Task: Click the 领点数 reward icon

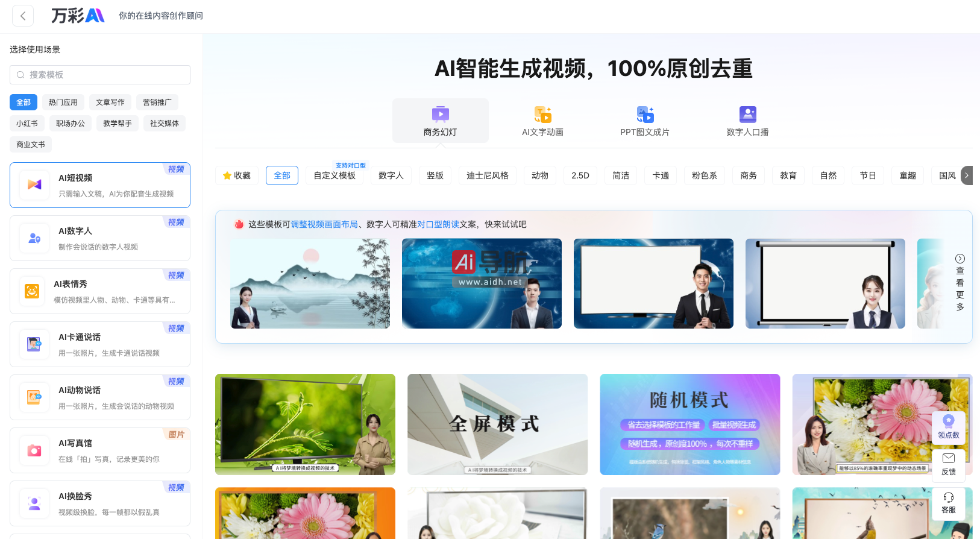Action: tap(948, 421)
